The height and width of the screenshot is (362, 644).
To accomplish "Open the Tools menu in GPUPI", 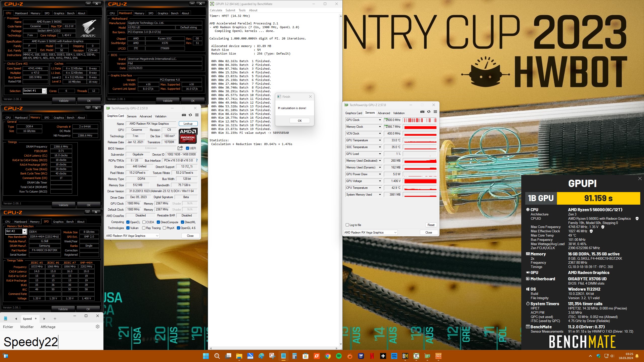I will point(242,10).
